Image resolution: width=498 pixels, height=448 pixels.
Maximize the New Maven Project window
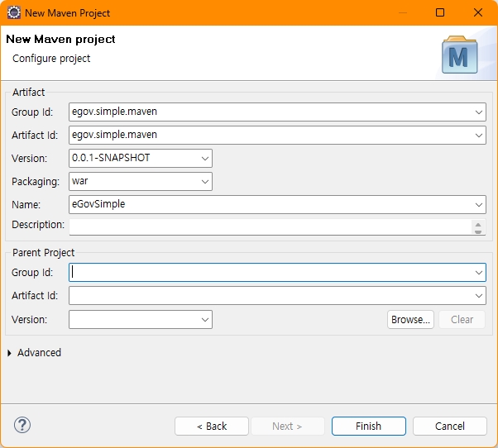(440, 12)
